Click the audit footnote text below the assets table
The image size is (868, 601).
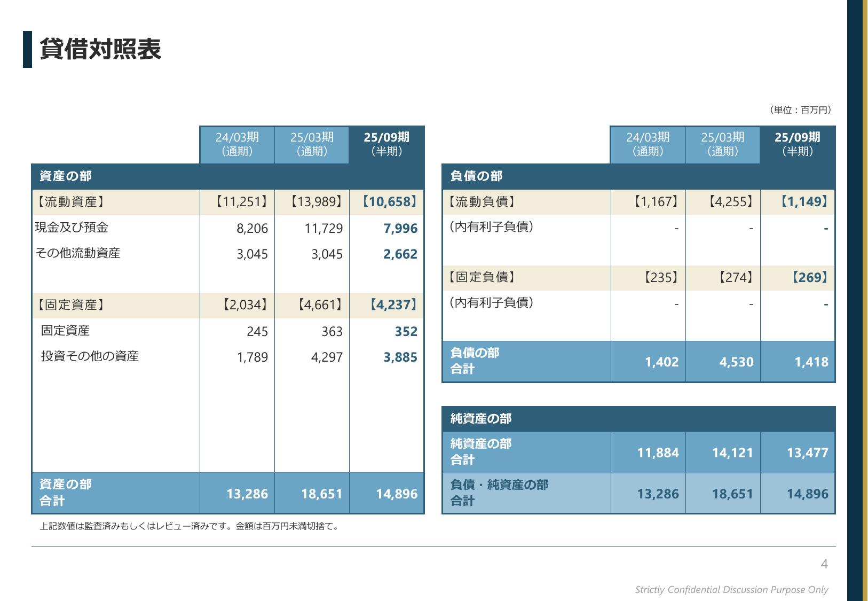click(x=190, y=526)
